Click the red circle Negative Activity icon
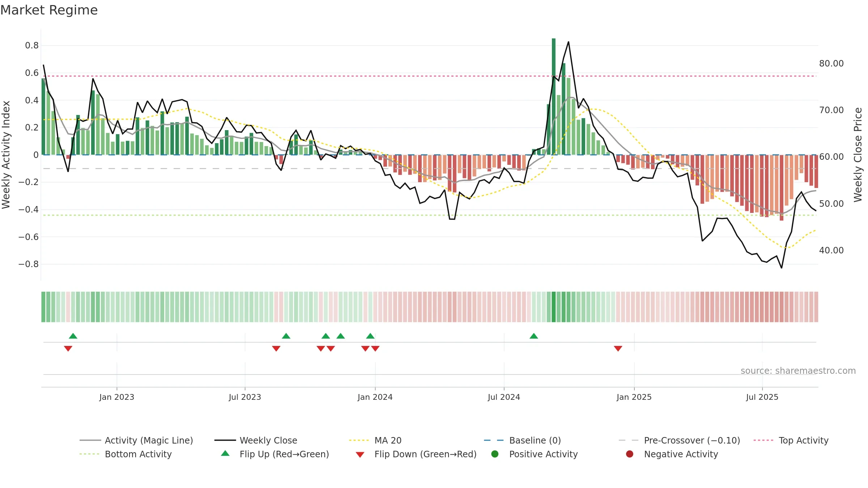The height and width of the screenshot is (488, 868). click(630, 454)
